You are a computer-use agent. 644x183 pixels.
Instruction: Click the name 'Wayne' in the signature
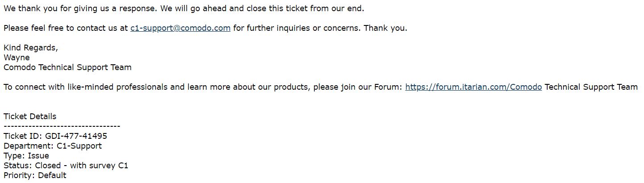(17, 58)
